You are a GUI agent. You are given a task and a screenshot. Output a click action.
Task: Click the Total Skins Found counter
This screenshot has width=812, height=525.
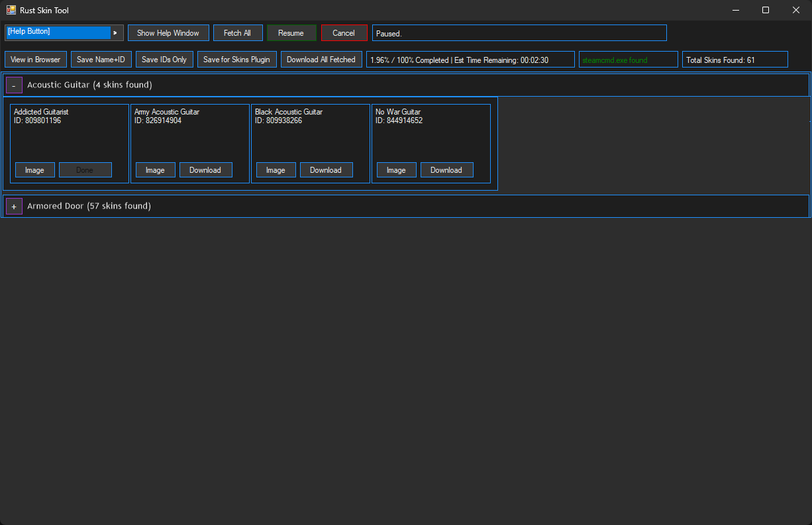pyautogui.click(x=735, y=59)
